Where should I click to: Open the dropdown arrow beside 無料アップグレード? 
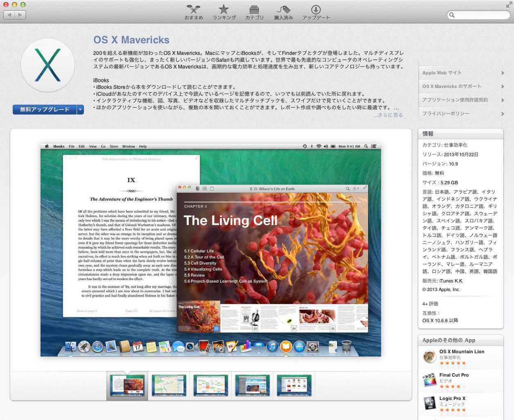[x=81, y=109]
